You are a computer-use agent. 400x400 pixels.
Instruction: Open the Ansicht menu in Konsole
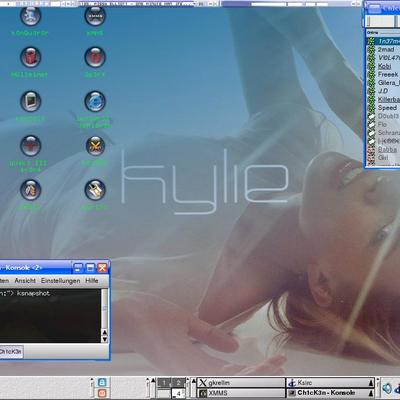pyautogui.click(x=25, y=281)
